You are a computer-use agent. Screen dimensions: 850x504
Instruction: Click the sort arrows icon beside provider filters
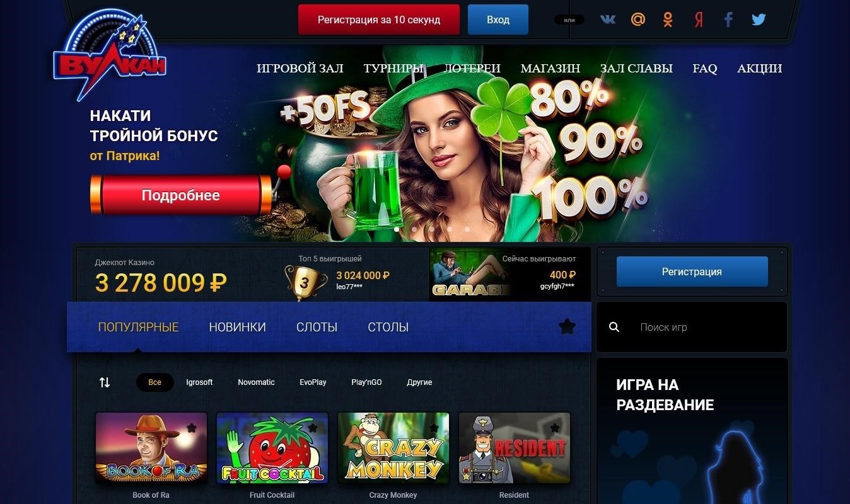[105, 382]
